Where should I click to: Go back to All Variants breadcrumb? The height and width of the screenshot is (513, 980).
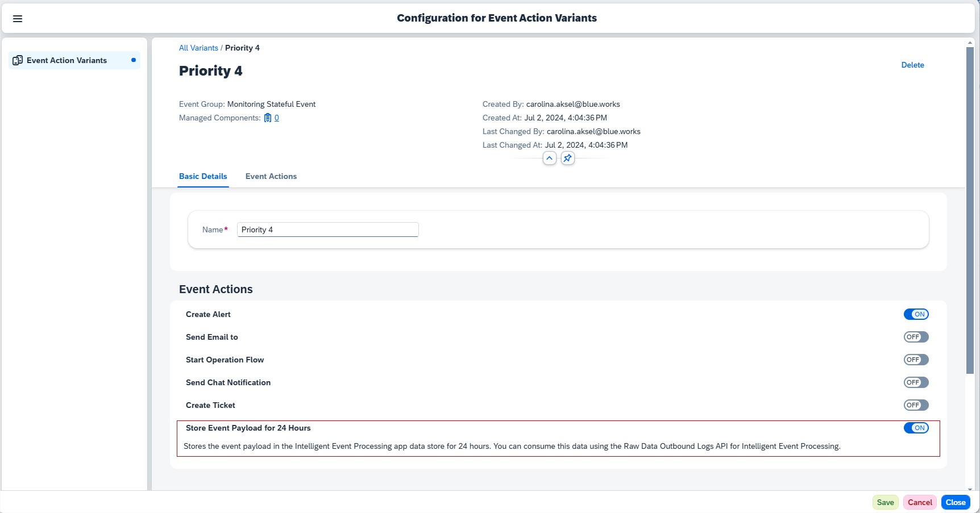click(x=198, y=48)
